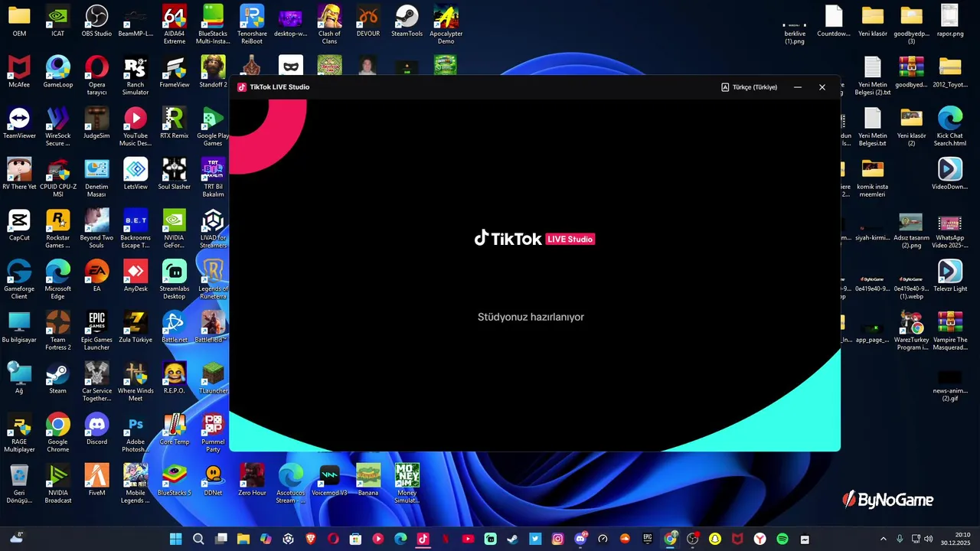Open File Explorer from taskbar
This screenshot has height=551, width=980.
(243, 539)
